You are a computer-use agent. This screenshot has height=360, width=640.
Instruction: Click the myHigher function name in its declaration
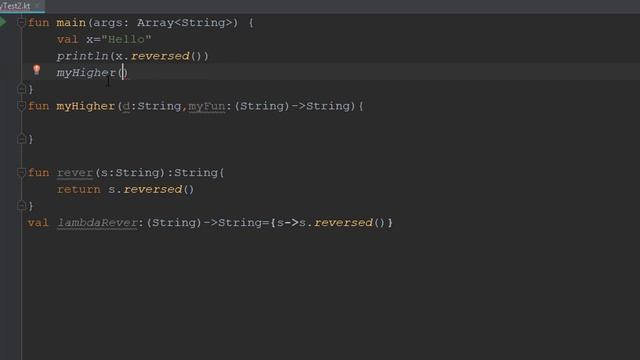(x=86, y=106)
